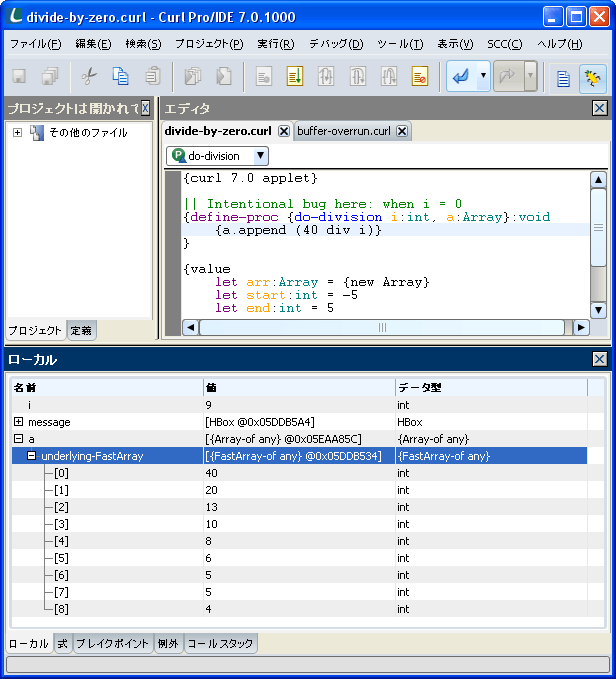The width and height of the screenshot is (616, 679).
Task: Expand the message variable row
Action: click(x=18, y=421)
